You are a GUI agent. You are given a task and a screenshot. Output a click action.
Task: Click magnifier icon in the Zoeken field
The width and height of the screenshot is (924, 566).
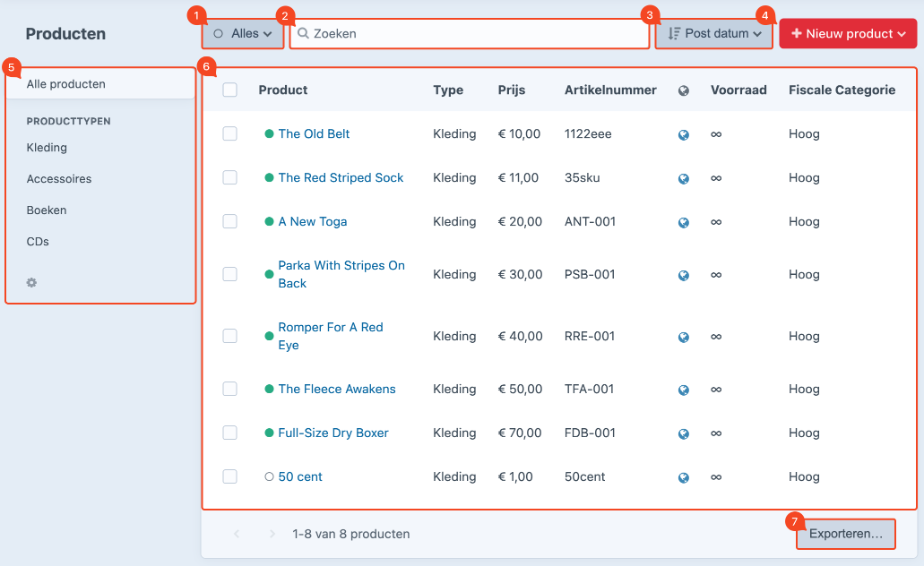click(304, 34)
